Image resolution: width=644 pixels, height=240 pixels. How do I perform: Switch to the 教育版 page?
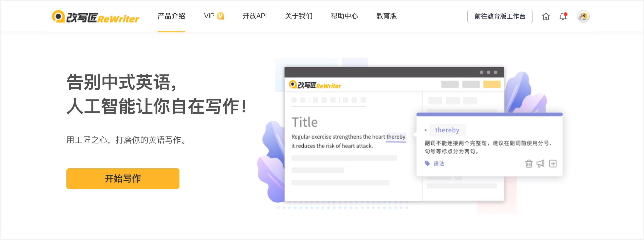[387, 16]
